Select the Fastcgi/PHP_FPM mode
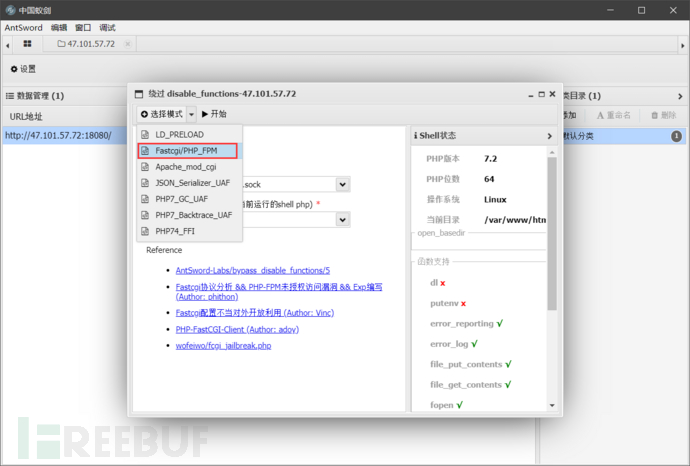 tap(188, 150)
